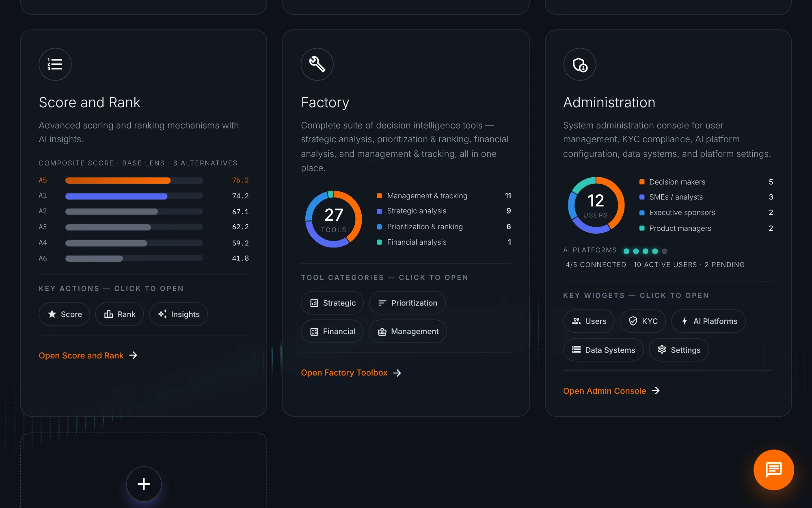This screenshot has width=812, height=508.
Task: Click the arrow next to Open Score and Rank
Action: [133, 355]
